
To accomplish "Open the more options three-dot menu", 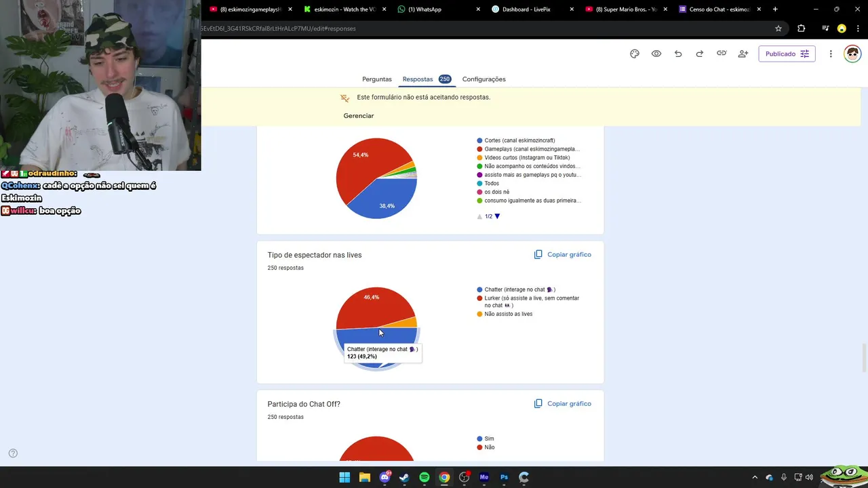I will [831, 54].
